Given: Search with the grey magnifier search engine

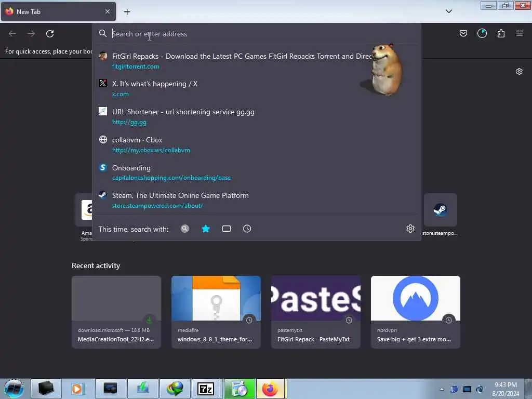Looking at the screenshot, I should click(185, 229).
